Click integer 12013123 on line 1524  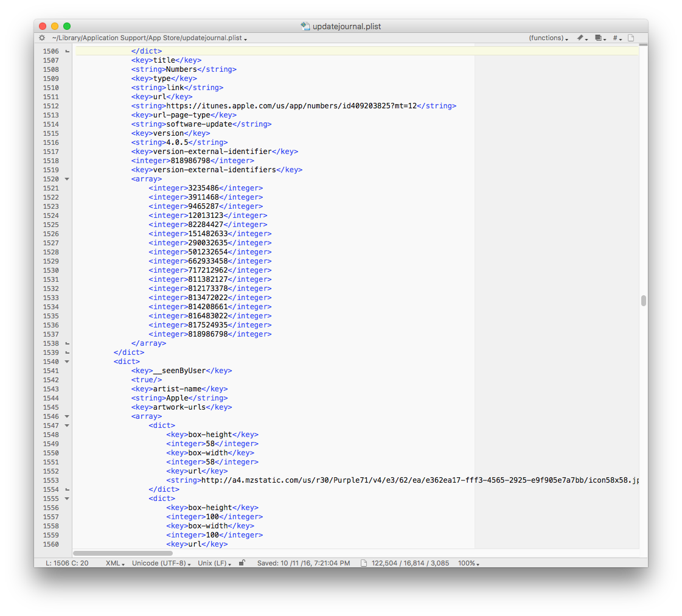(x=206, y=215)
